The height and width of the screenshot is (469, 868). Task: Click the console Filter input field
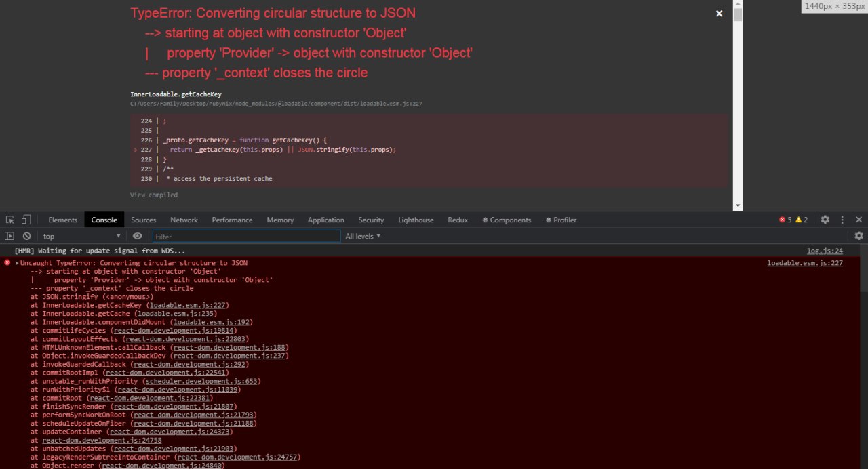coord(246,236)
